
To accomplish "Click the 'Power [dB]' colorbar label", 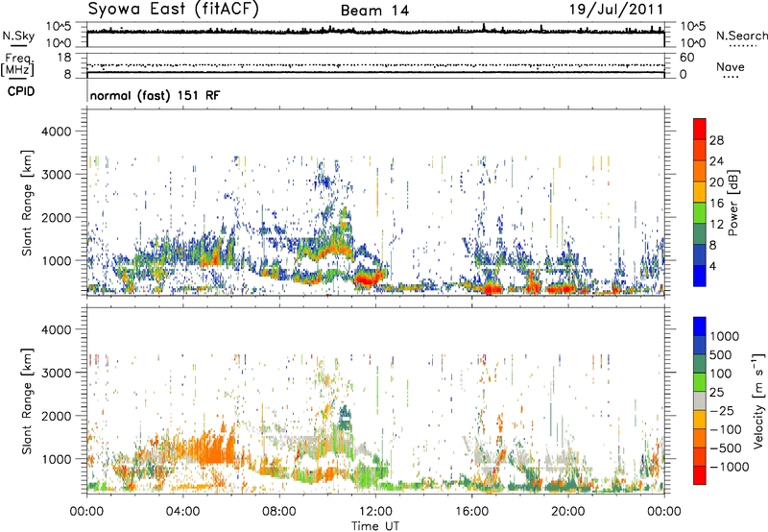I will (x=732, y=203).
